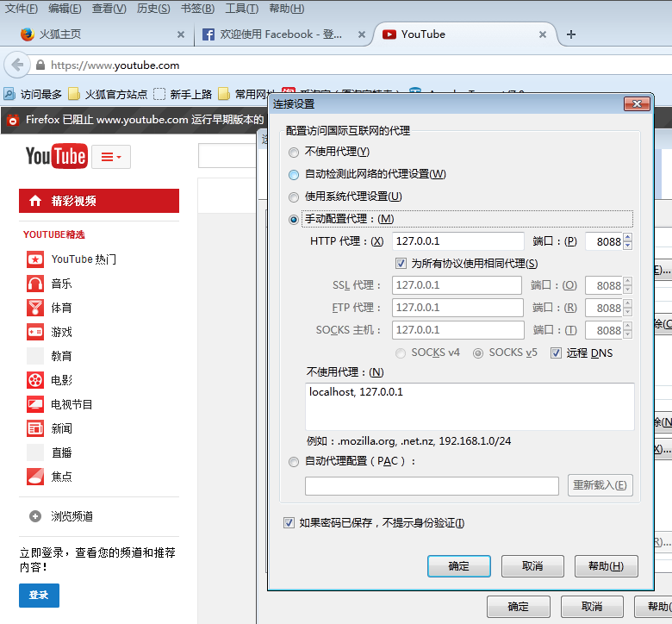Click the plus icon beside 浏览频道
The width and height of the screenshot is (672, 624).
pyautogui.click(x=35, y=516)
